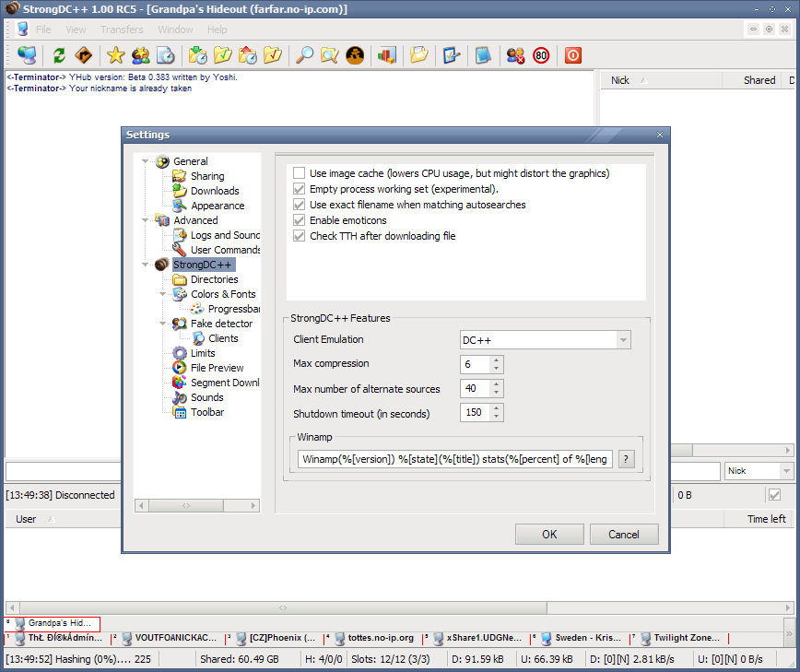Image resolution: width=800 pixels, height=672 pixels.
Task: Open the Nick dropdown in hub window
Action: 786,471
